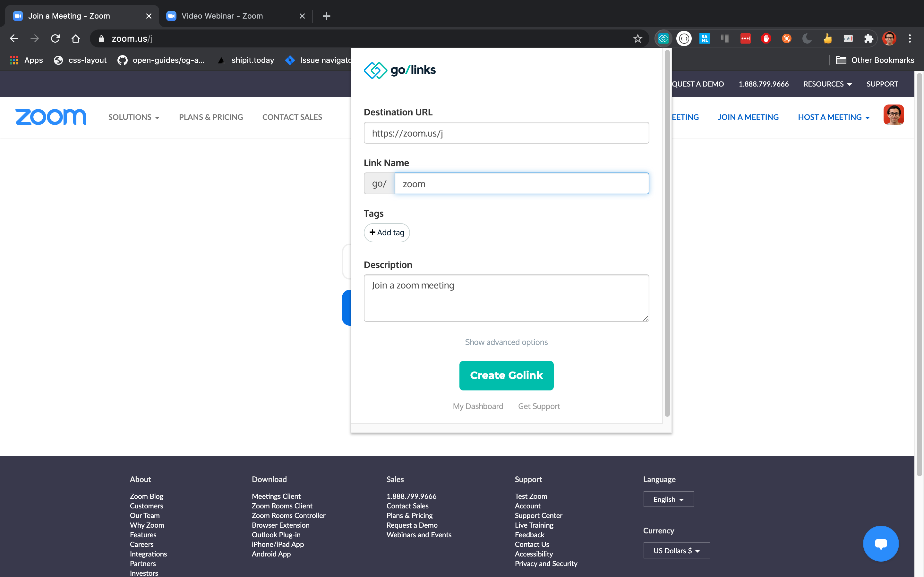Click the browser reload icon

coord(56,38)
